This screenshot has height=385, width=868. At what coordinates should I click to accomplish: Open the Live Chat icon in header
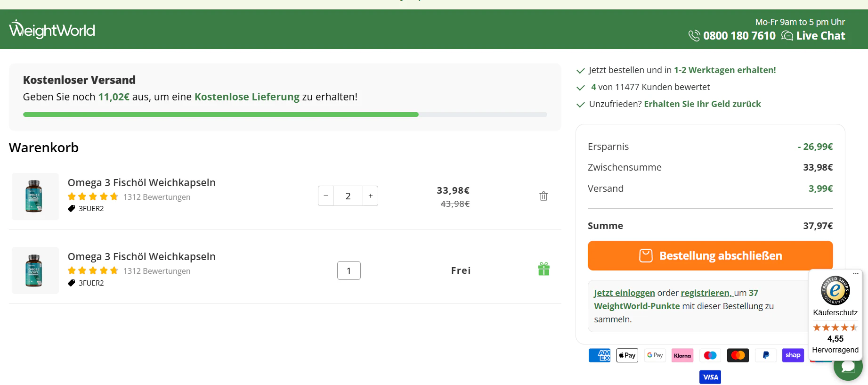[787, 36]
